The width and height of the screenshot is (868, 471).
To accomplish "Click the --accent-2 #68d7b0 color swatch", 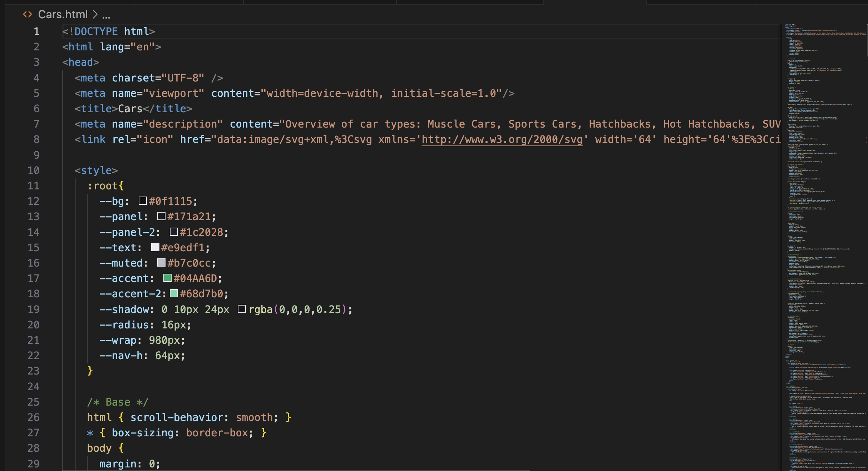I will tap(174, 293).
